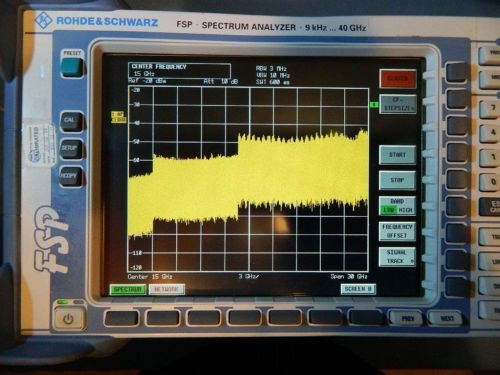Tap the numeric keypad 7 key
The image size is (500, 375).
[491, 109]
